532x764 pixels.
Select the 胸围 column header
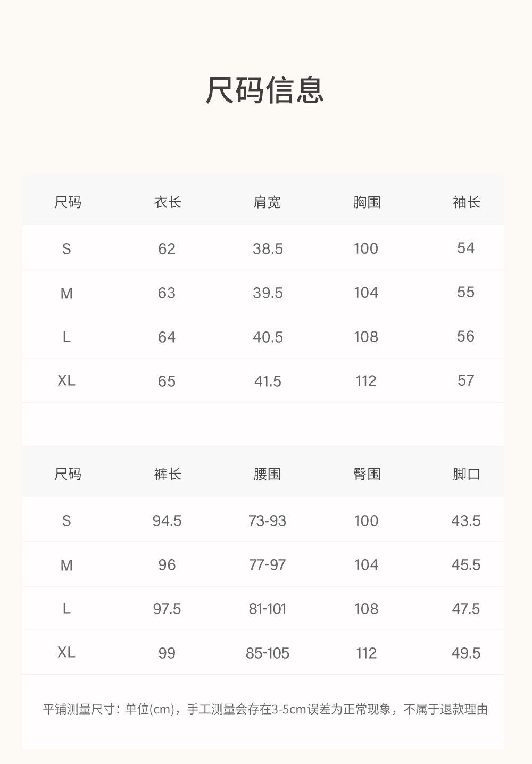367,202
